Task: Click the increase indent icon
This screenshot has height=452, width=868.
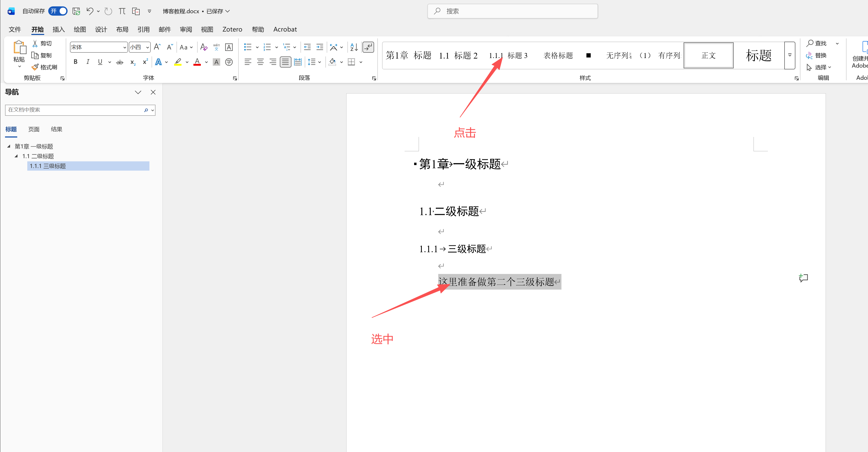Action: pyautogui.click(x=320, y=47)
